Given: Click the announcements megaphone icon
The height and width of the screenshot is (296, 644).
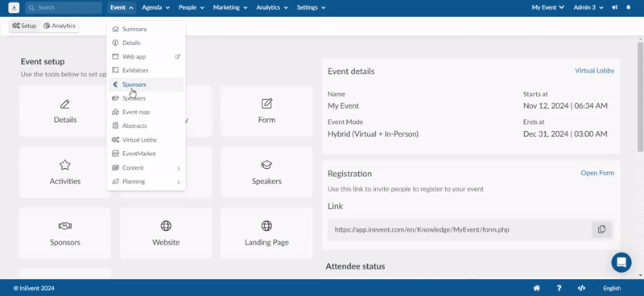Looking at the screenshot, I should pyautogui.click(x=614, y=7).
